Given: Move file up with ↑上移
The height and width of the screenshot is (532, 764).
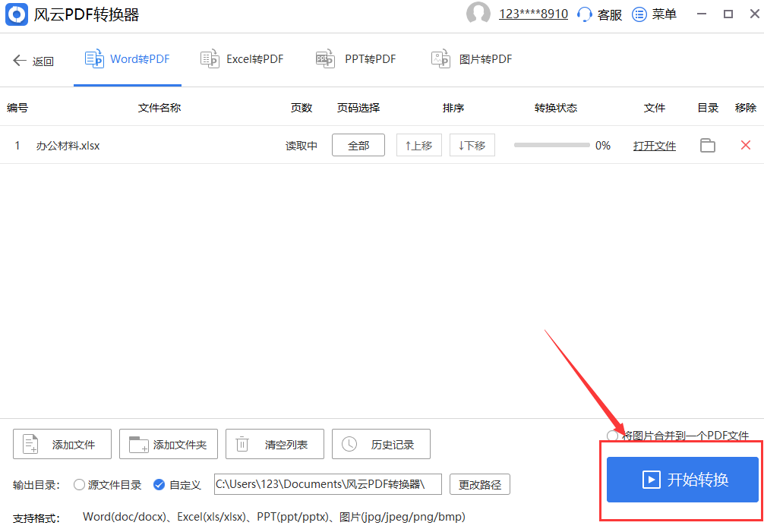Looking at the screenshot, I should (x=419, y=145).
